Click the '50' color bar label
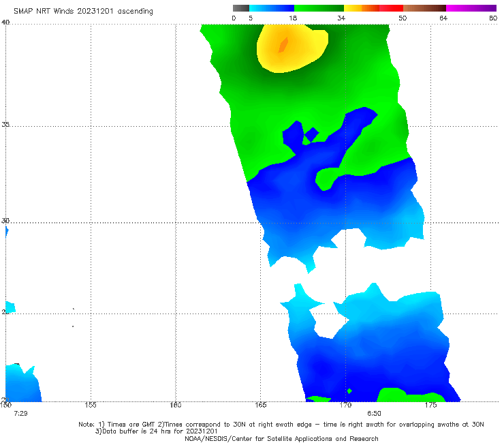 (x=403, y=18)
